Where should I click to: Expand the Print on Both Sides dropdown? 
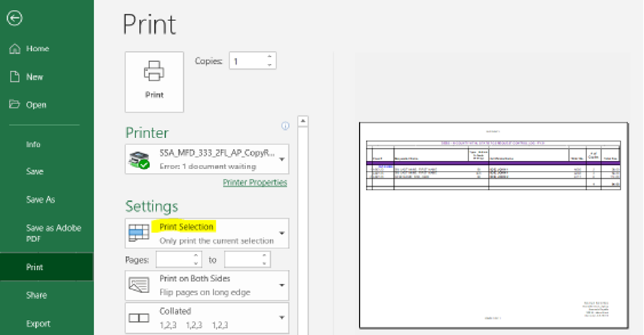(x=282, y=285)
